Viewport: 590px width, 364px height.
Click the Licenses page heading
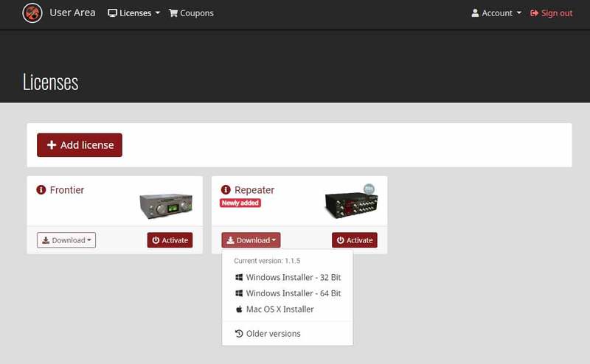click(x=50, y=83)
